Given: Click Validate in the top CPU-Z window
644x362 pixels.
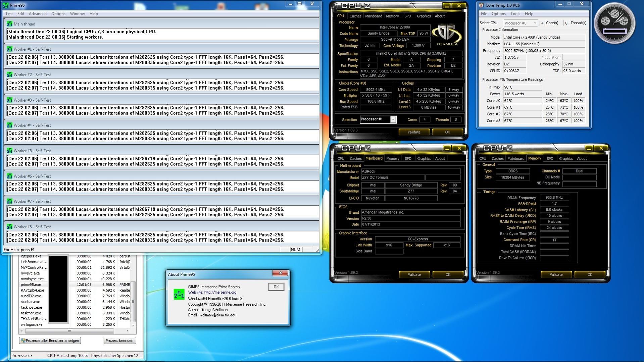Looking at the screenshot, I should tap(414, 132).
